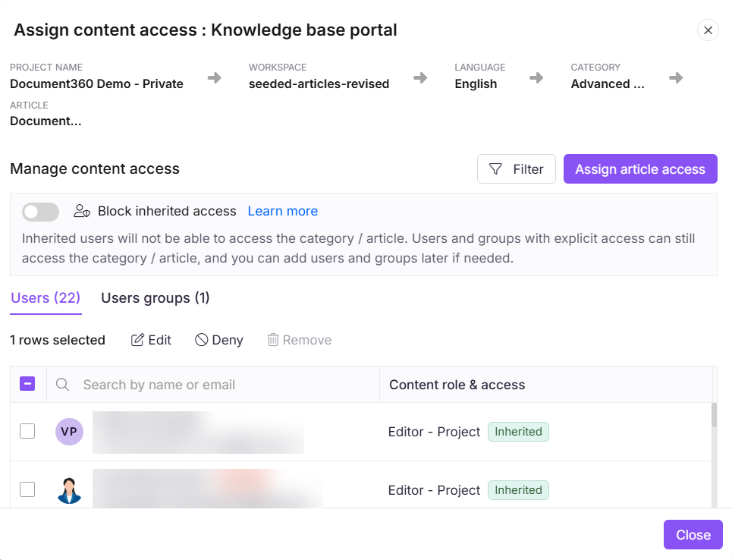732x560 pixels.
Task: Click the select-all checkbox in table header
Action: 27,384
